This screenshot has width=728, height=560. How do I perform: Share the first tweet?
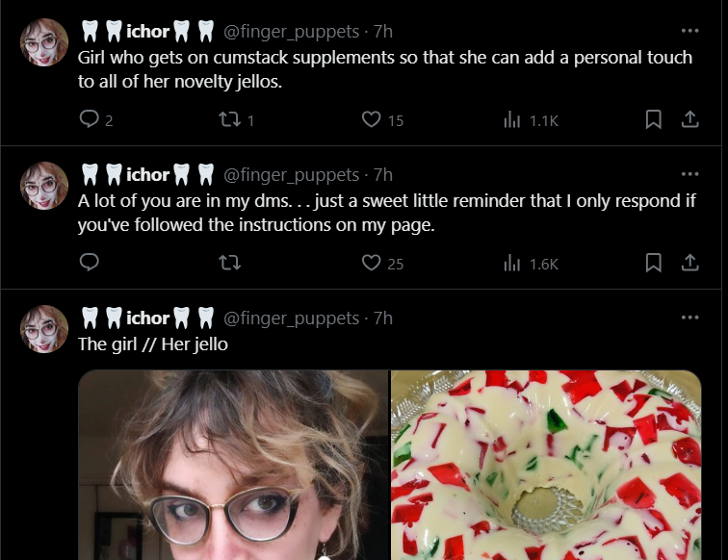(689, 119)
